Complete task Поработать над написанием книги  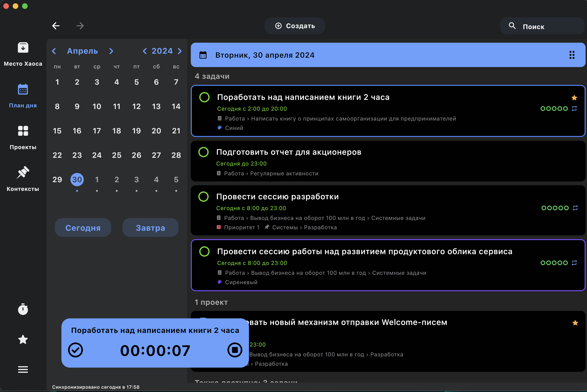(x=204, y=97)
